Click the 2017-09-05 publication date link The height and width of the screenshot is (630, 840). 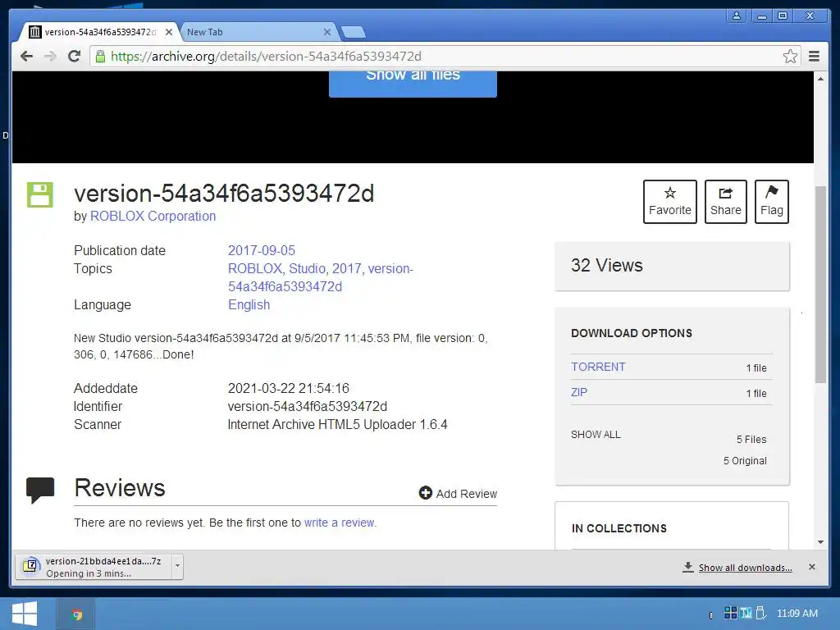(262, 250)
